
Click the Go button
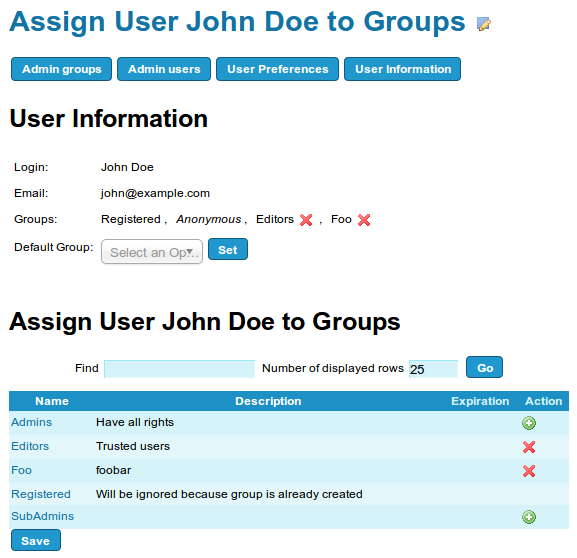tap(484, 367)
